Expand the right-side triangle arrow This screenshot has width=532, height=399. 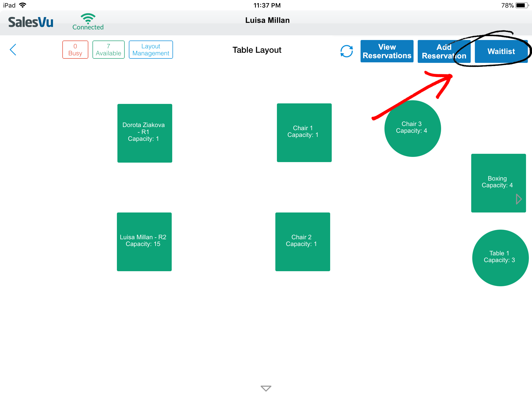(x=519, y=199)
